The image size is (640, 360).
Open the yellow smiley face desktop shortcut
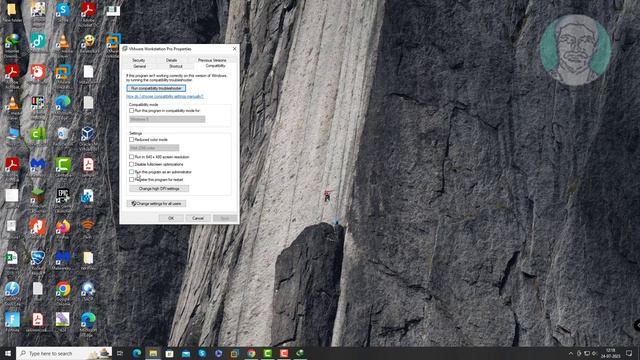pos(88,41)
